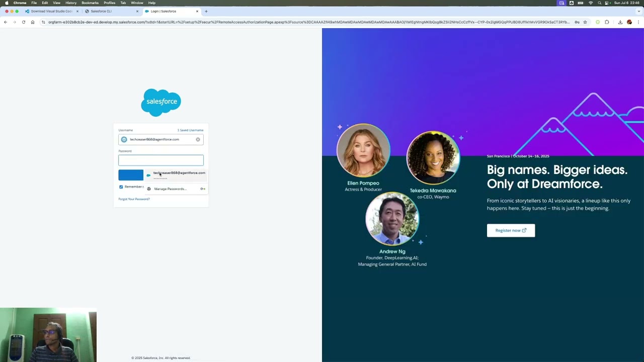The height and width of the screenshot is (362, 644).
Task: Open Wi-Fi status menu
Action: click(x=591, y=3)
